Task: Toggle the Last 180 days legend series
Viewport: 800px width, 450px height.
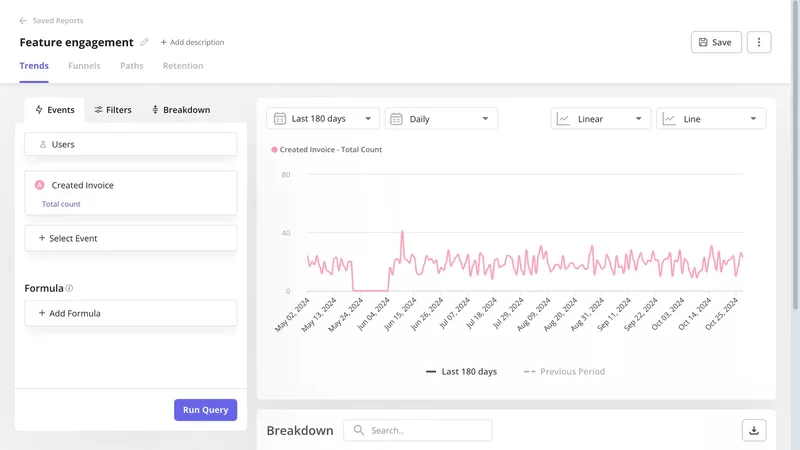Action: [461, 371]
